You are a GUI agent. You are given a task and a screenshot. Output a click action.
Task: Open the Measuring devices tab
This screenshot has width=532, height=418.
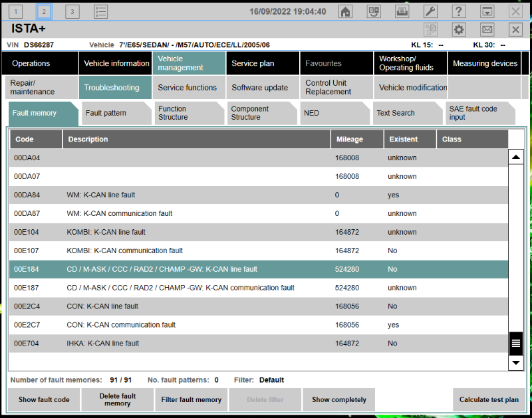[485, 63]
